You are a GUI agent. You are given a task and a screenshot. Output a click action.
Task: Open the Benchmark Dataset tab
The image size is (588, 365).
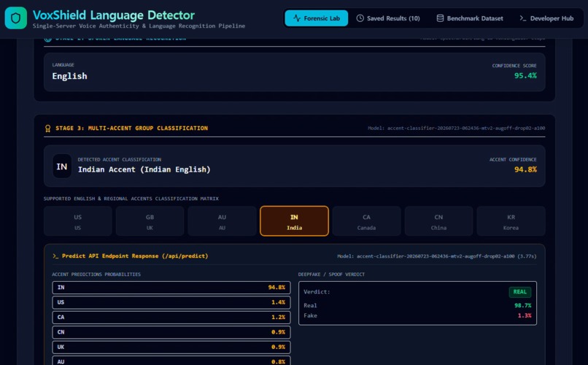pyautogui.click(x=470, y=18)
